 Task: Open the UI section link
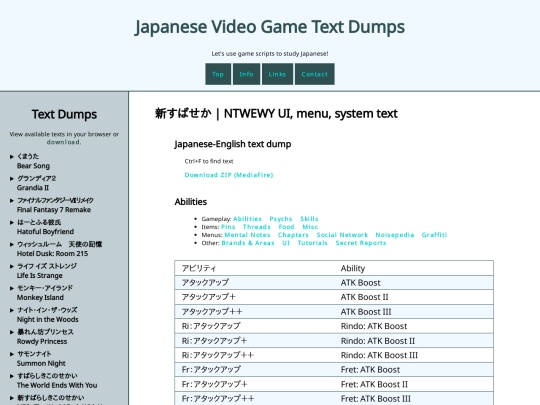coord(286,243)
